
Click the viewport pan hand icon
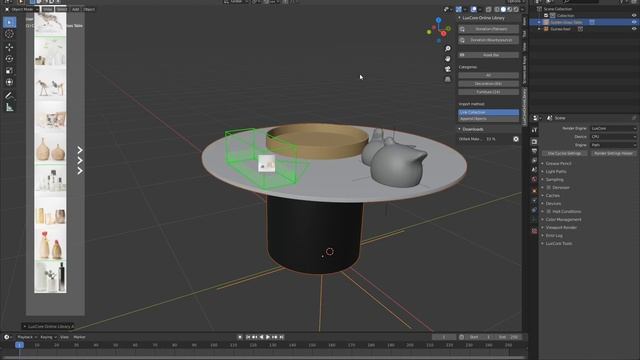tap(448, 59)
